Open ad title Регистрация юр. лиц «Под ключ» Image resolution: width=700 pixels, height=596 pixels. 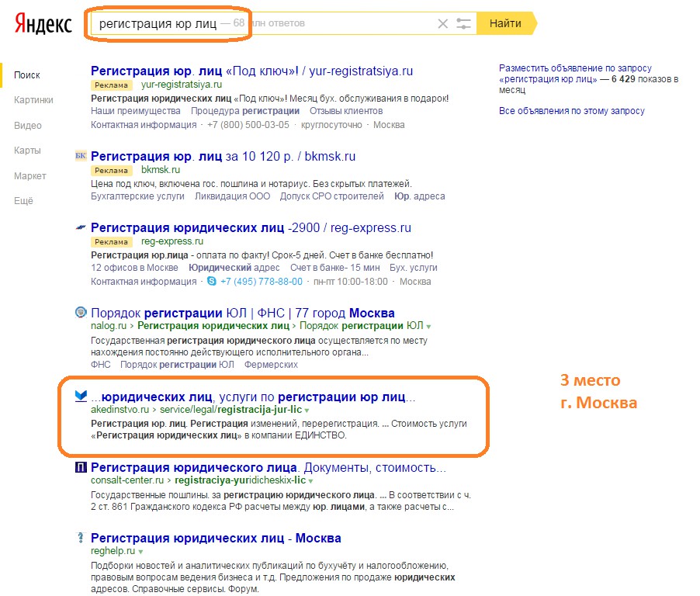tap(251, 71)
